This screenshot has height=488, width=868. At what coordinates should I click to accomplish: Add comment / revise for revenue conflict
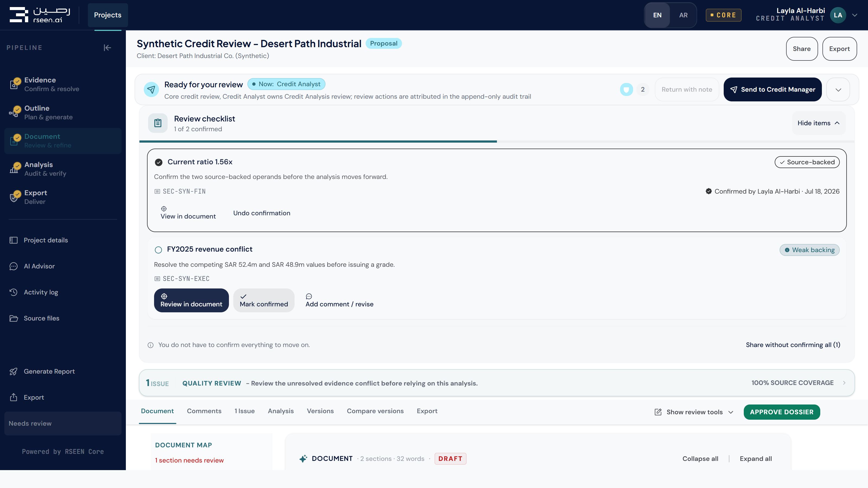pyautogui.click(x=339, y=300)
